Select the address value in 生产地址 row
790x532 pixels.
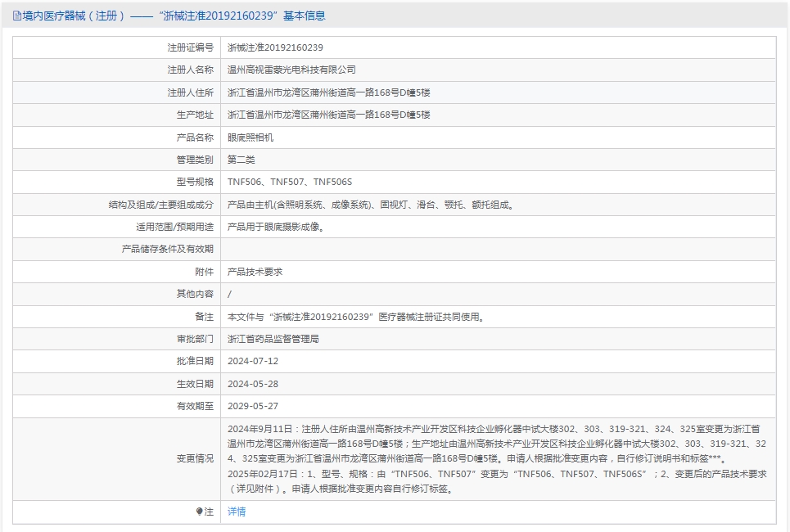(328, 115)
